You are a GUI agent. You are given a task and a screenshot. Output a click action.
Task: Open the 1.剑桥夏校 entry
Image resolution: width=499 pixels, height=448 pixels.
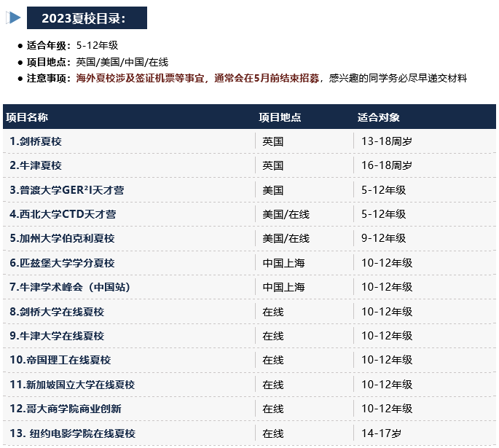pyautogui.click(x=36, y=141)
